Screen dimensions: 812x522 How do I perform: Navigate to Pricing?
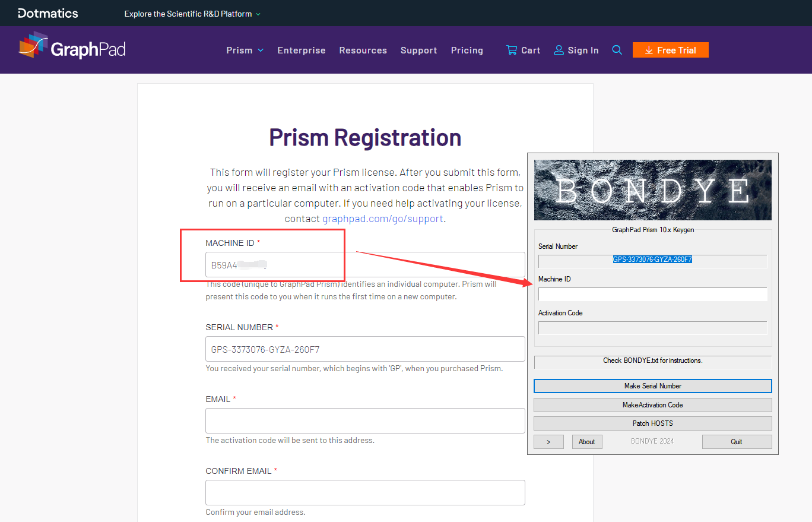467,50
